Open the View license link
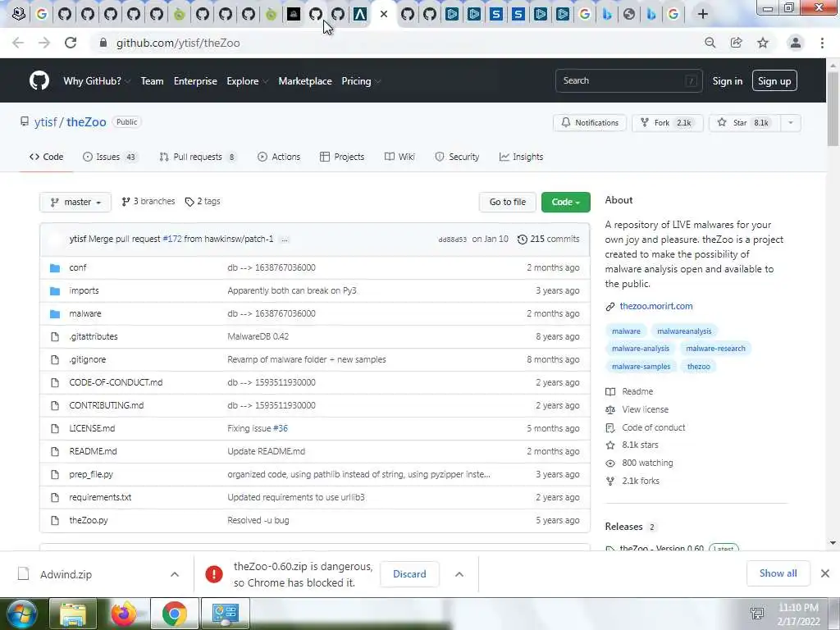840x630 pixels. (645, 410)
